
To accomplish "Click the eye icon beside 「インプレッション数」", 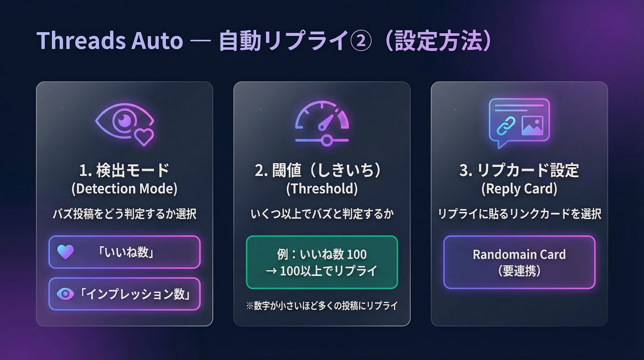I will 65,294.
